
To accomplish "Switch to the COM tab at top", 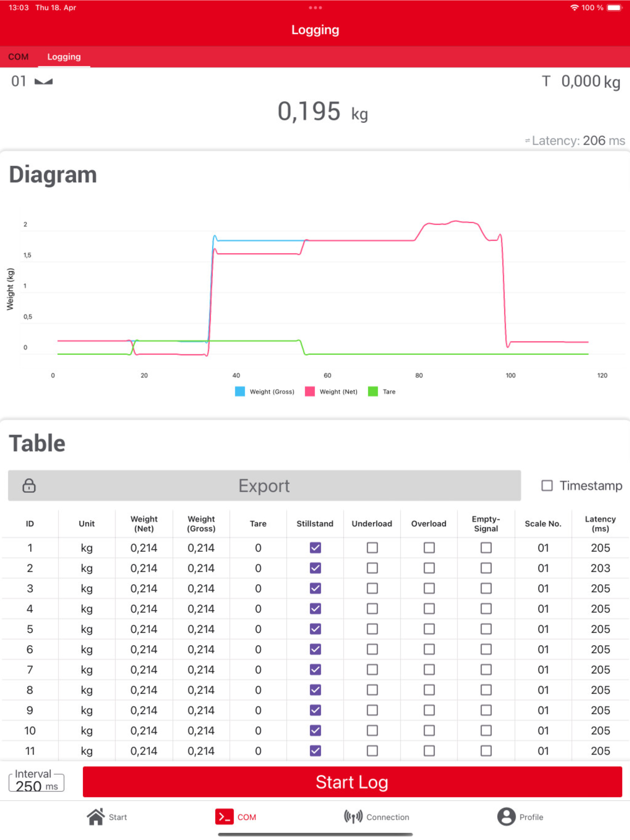I will [x=18, y=57].
